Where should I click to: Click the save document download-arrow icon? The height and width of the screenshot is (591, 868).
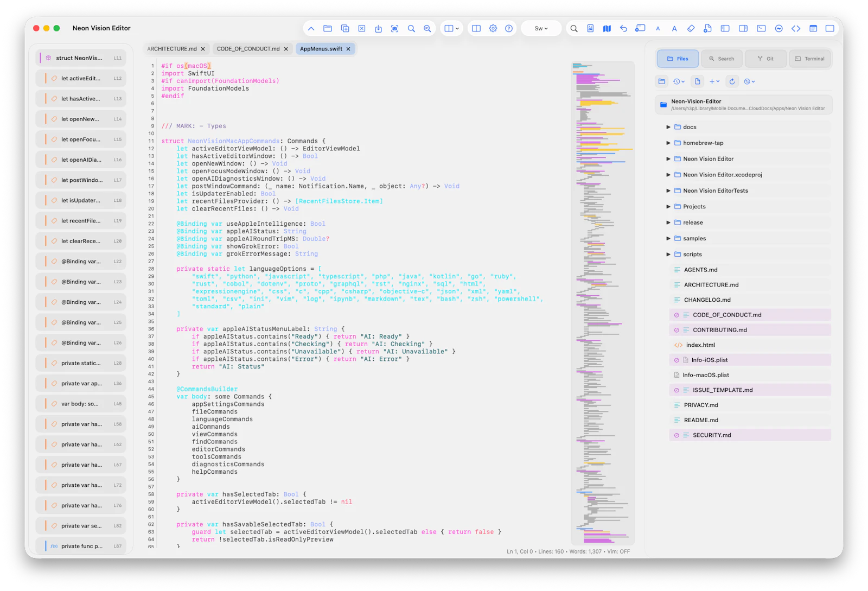tap(378, 29)
